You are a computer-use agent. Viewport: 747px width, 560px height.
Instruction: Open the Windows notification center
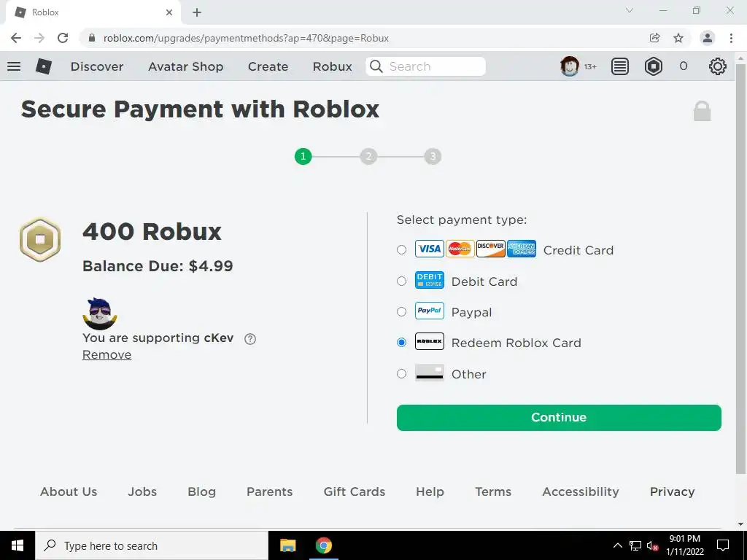pos(723,545)
